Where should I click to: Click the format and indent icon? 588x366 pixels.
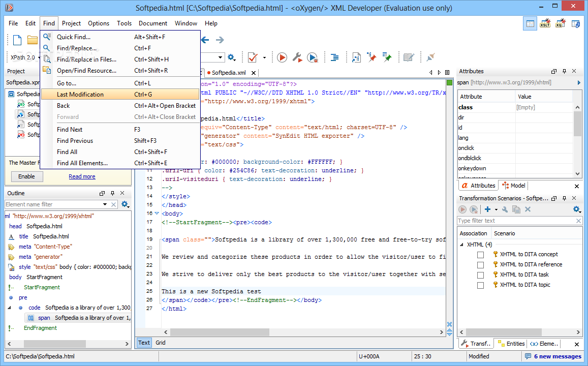point(334,57)
